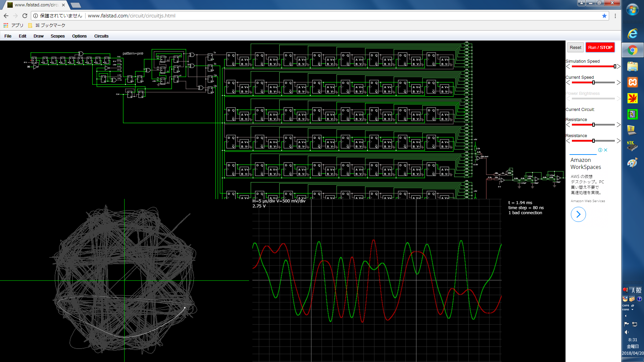The image size is (644, 362).
Task: Open the red maple leaf taskbar app
Action: pos(633,98)
